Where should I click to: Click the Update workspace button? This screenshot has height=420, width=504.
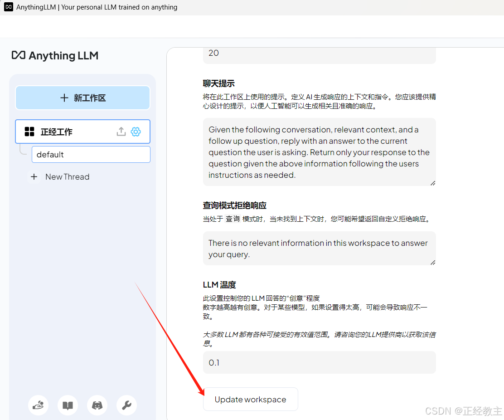click(250, 399)
